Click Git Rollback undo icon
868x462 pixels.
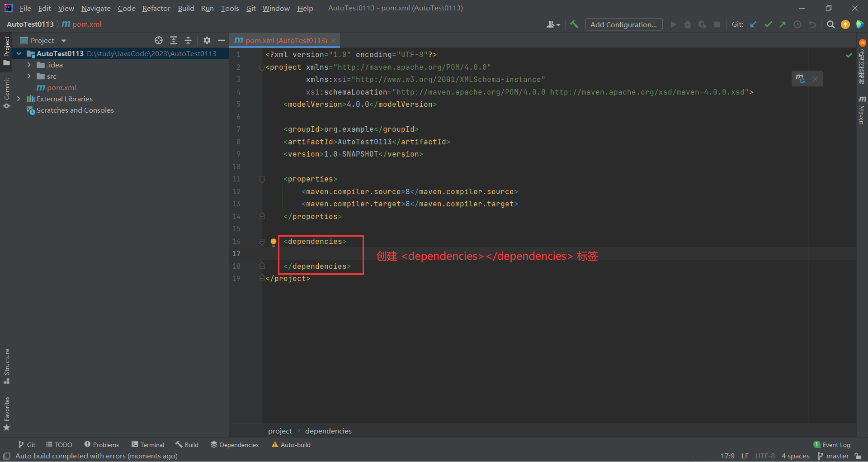(x=812, y=24)
